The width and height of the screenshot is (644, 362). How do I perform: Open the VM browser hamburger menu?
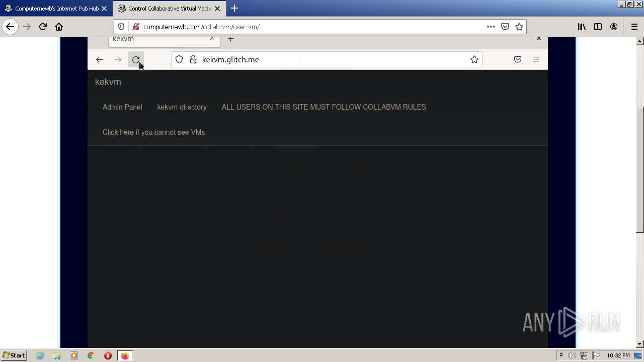(536, 59)
